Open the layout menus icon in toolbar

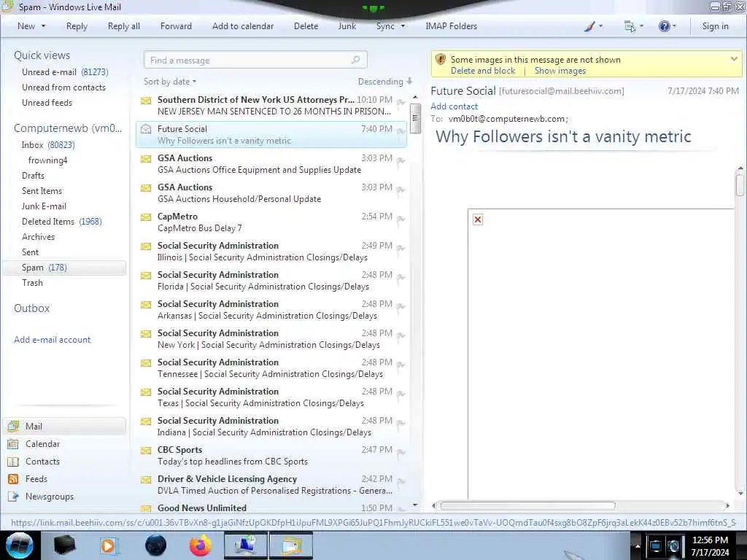click(630, 27)
